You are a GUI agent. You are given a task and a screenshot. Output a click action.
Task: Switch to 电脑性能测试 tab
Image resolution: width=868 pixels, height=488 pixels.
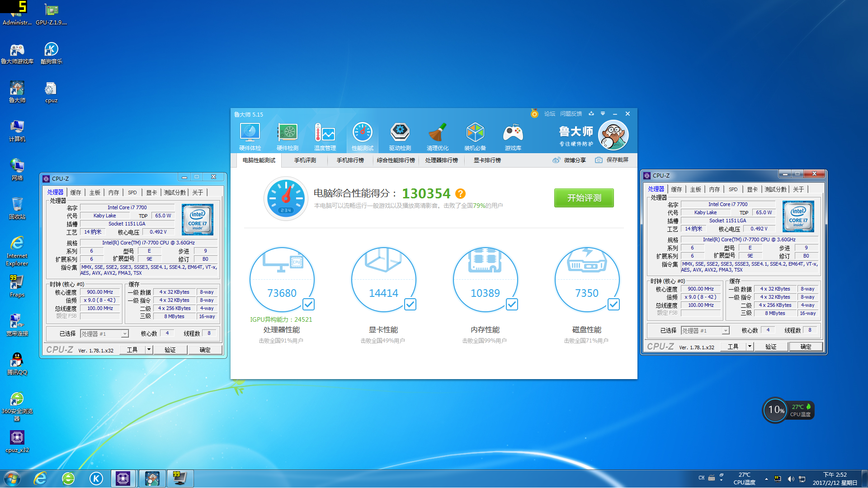tap(259, 160)
